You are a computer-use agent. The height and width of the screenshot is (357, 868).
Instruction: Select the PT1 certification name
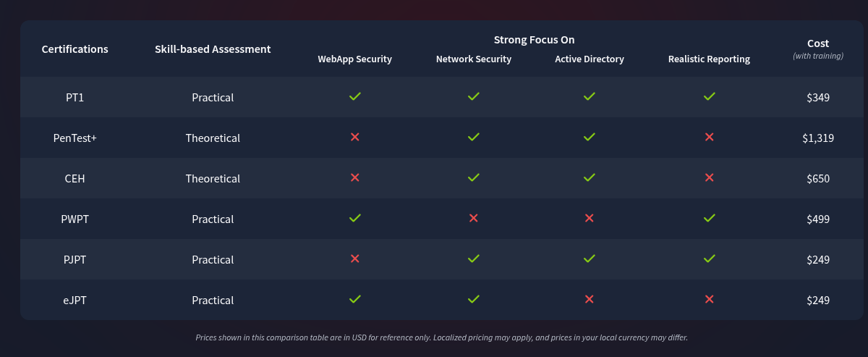click(75, 97)
